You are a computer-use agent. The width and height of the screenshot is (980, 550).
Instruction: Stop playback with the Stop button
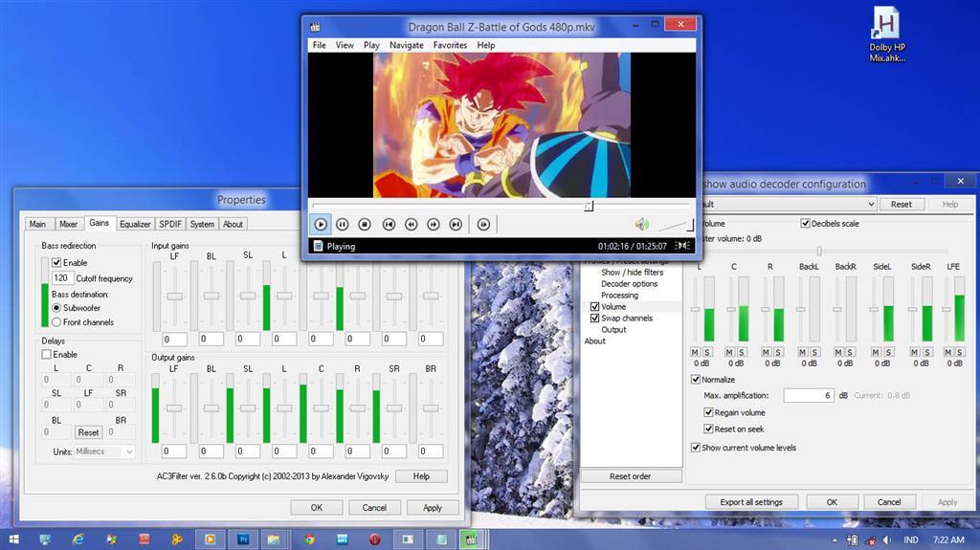(x=365, y=224)
